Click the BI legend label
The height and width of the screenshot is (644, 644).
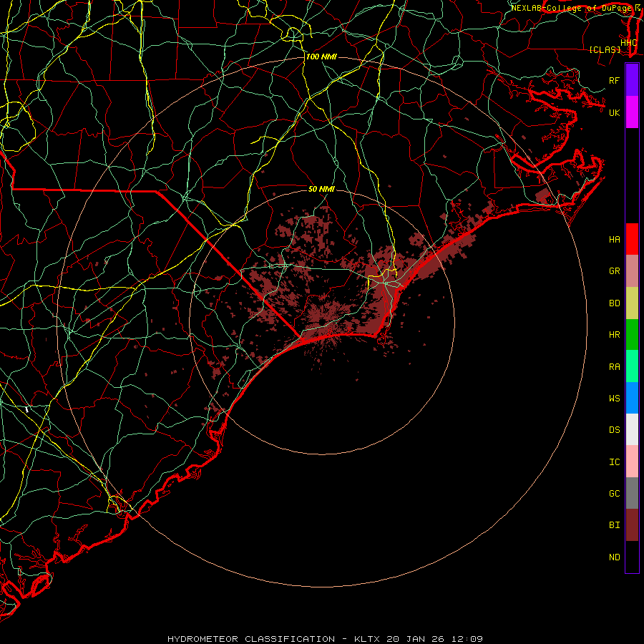615,525
